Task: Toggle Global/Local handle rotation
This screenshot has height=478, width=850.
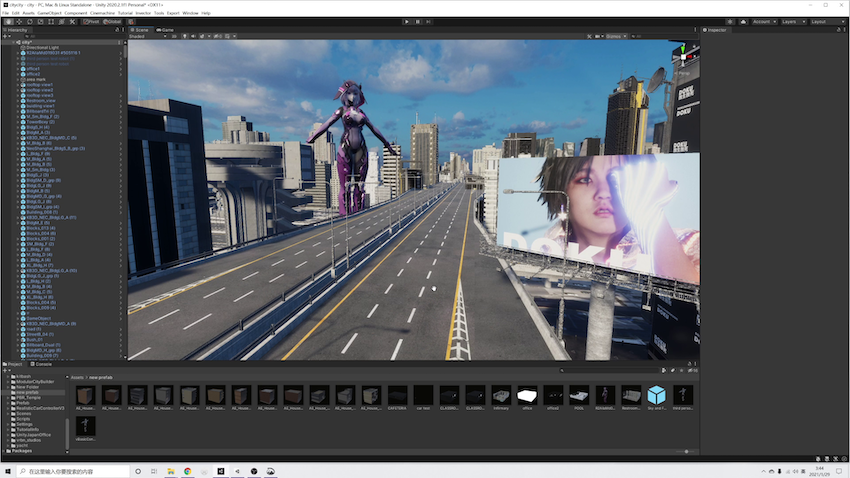Action: pos(112,21)
